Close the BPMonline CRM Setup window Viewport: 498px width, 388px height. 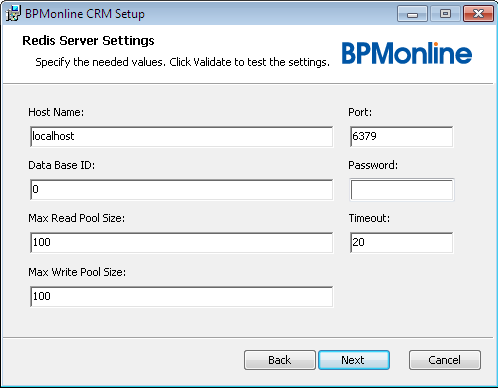point(478,14)
